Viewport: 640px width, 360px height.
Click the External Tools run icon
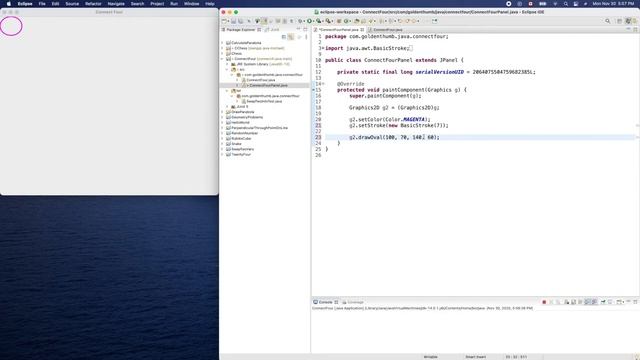(328, 21)
